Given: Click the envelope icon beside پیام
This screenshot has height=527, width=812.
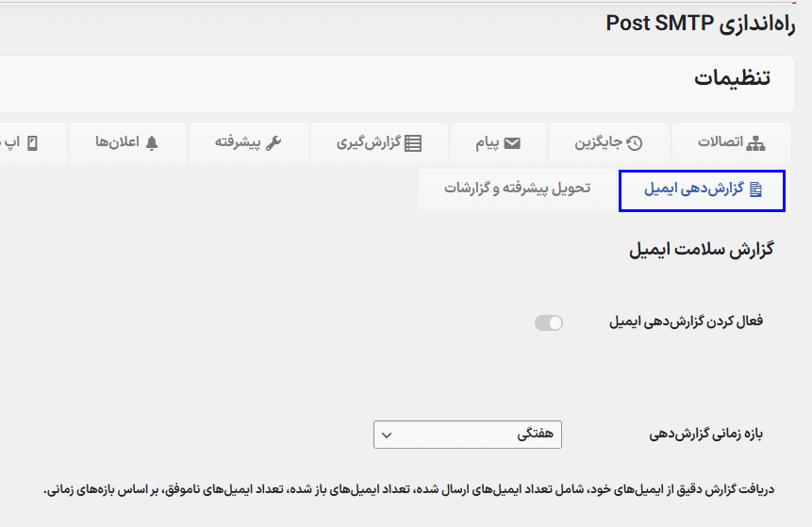Looking at the screenshot, I should click(512, 143).
